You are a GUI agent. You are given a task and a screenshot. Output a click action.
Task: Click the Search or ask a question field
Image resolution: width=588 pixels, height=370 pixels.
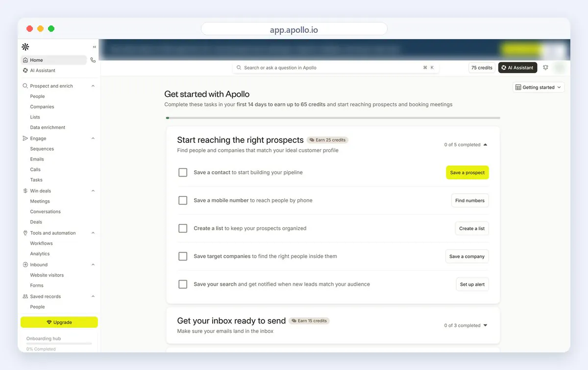click(336, 68)
